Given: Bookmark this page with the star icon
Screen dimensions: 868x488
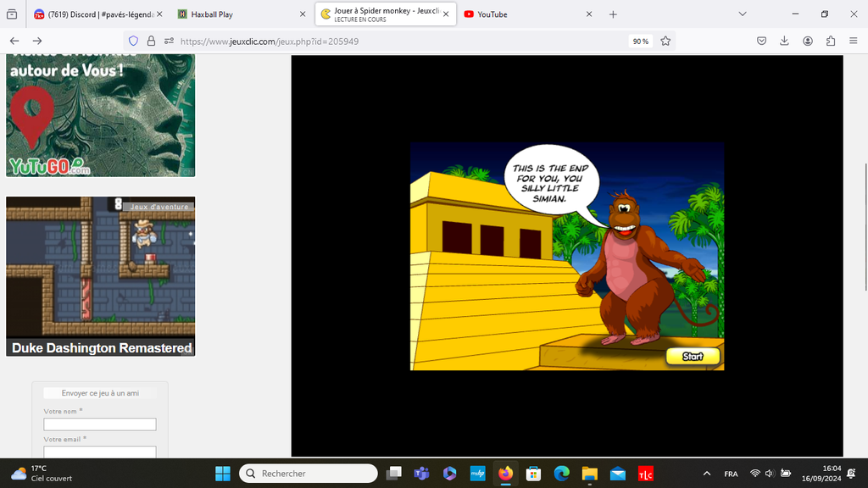Looking at the screenshot, I should tap(665, 41).
